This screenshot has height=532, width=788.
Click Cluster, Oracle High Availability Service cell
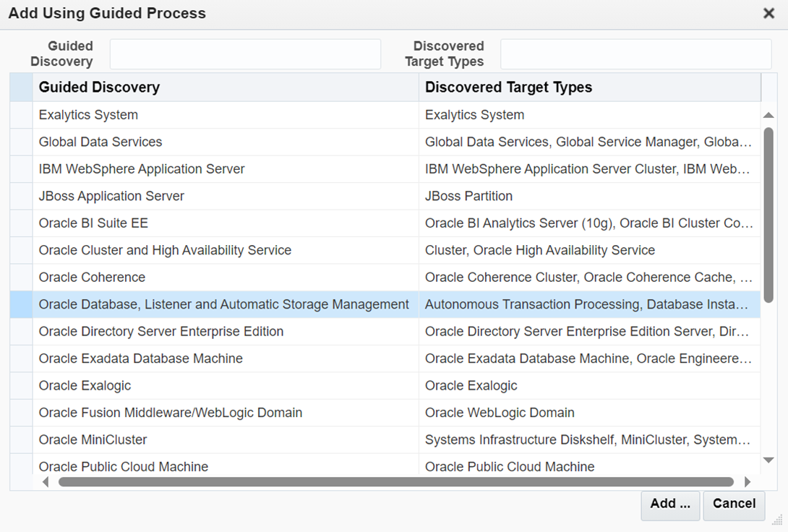pos(589,251)
